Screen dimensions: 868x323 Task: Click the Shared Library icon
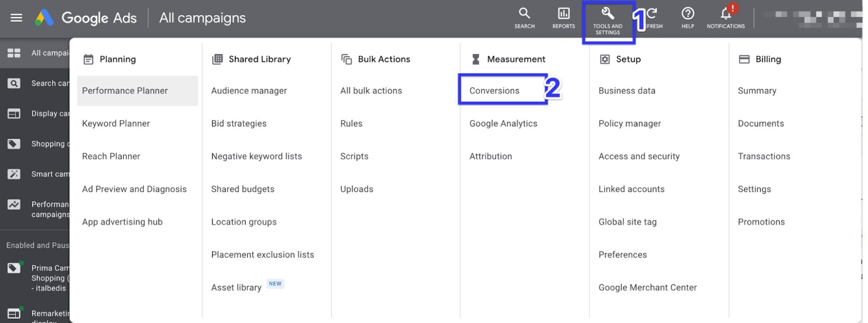(x=218, y=59)
